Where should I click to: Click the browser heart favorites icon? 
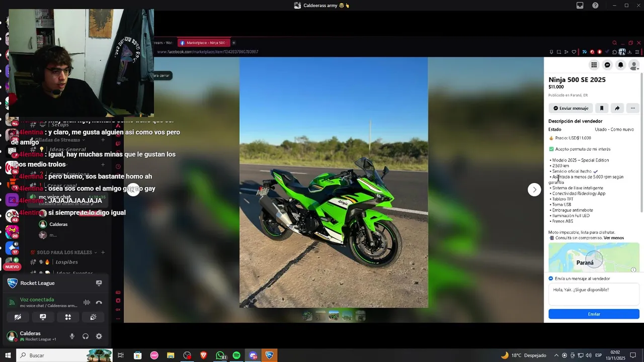[574, 52]
